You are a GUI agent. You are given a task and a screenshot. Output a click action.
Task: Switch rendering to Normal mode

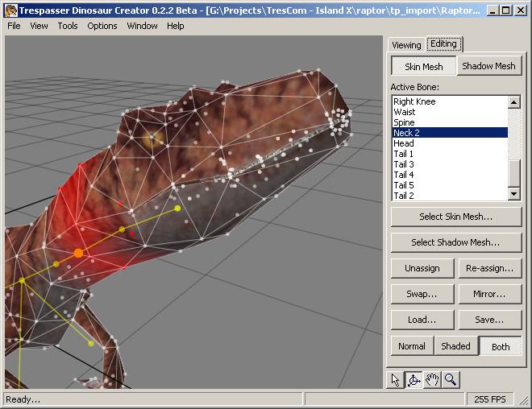[412, 346]
